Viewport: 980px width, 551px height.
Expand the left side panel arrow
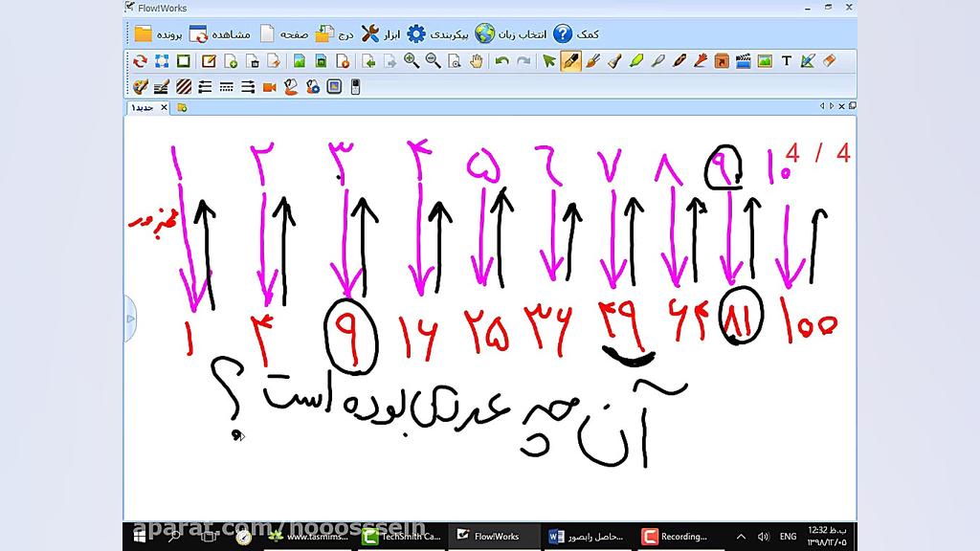130,319
